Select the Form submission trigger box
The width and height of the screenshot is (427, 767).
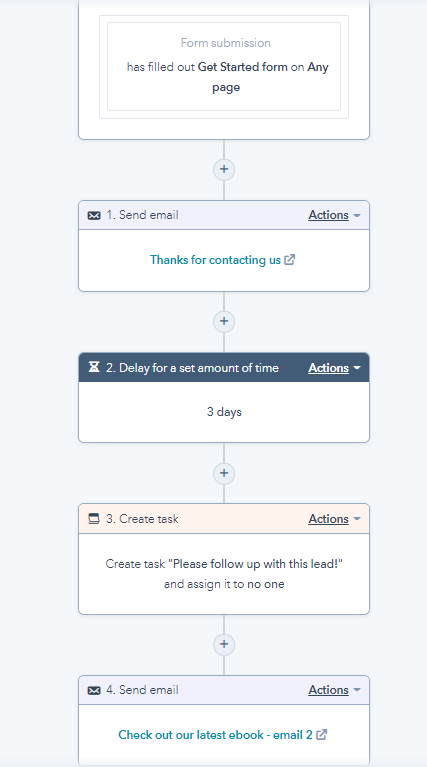224,67
